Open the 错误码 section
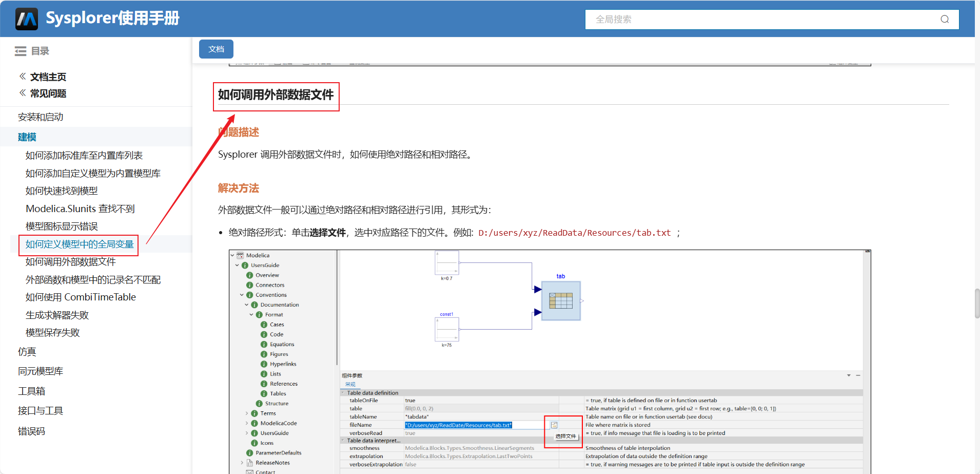 (31, 431)
